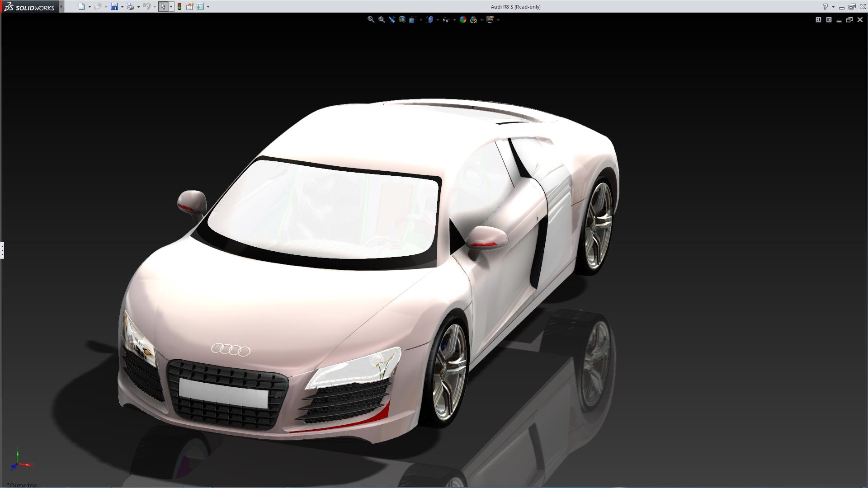Click the Print icon
Viewport: 868px width, 488px height.
point(130,6)
